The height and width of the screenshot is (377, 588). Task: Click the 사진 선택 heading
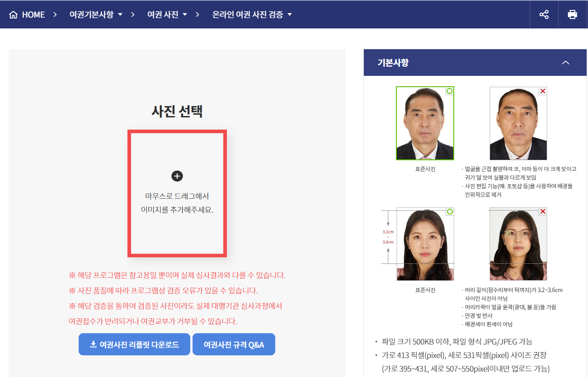(177, 111)
